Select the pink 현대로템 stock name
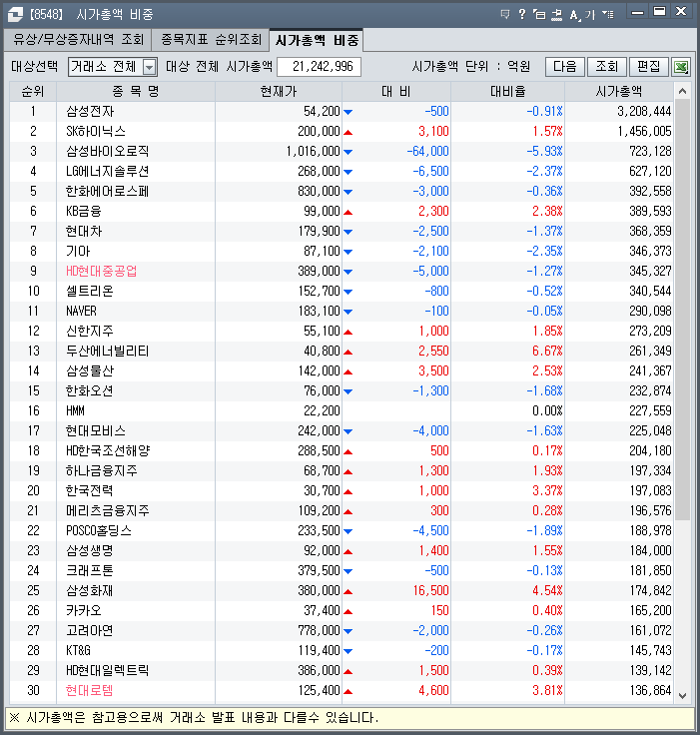Viewport: 700px width, 735px height. coord(90,690)
